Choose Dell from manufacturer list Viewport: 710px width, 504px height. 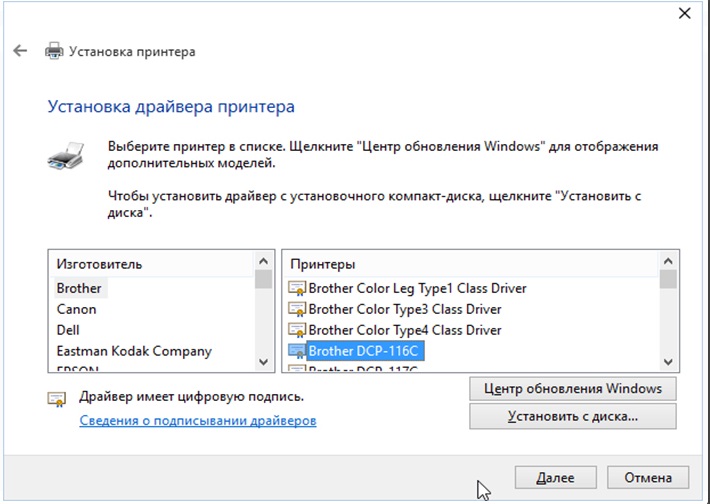tap(69, 330)
